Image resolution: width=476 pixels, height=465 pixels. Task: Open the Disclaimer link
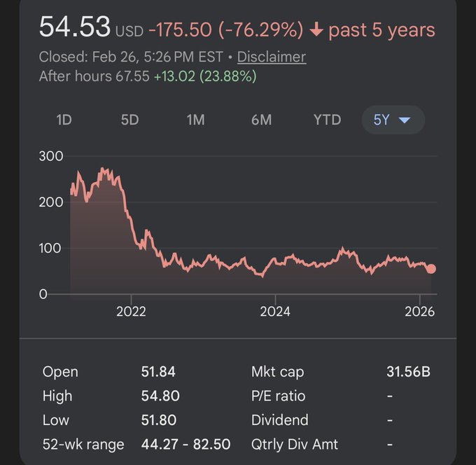click(272, 57)
